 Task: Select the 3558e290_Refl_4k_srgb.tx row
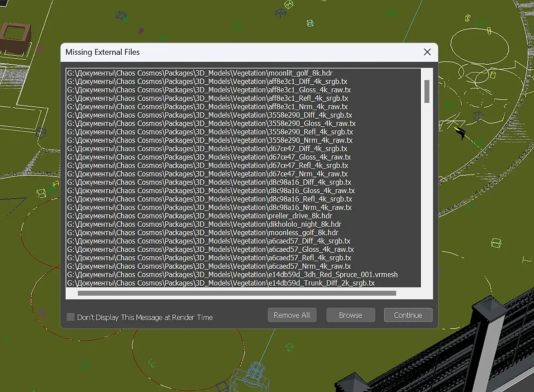tap(243, 132)
